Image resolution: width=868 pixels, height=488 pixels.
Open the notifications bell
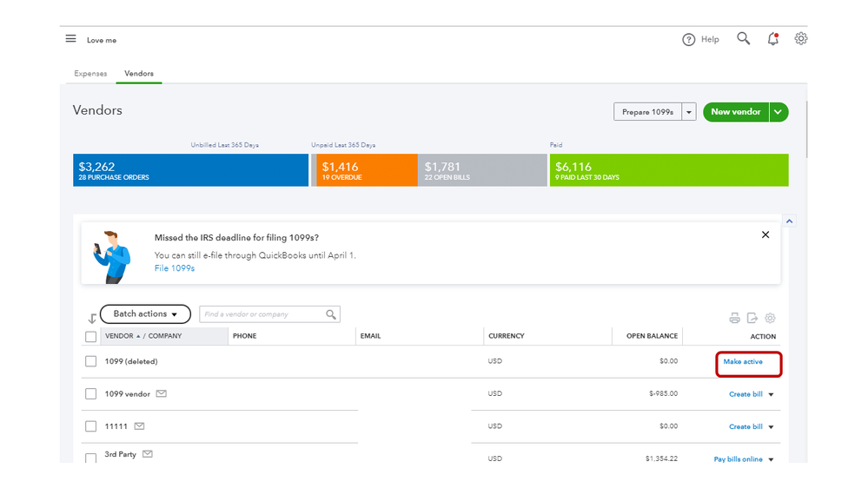(772, 39)
